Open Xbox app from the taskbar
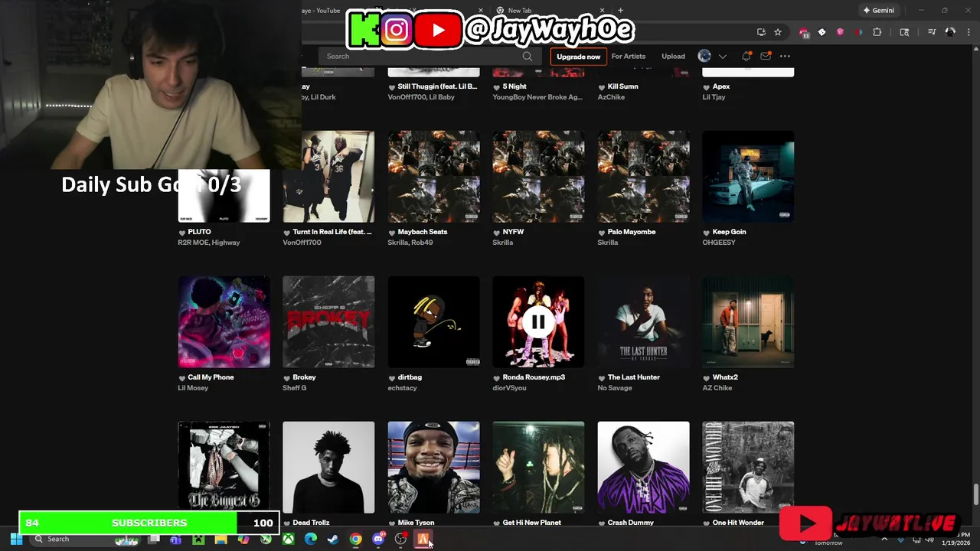The height and width of the screenshot is (551, 980). point(288,539)
